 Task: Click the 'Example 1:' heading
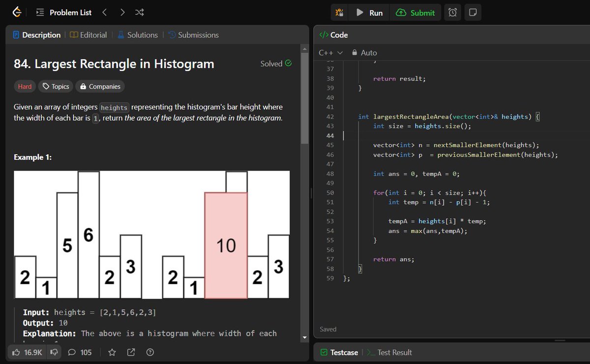click(32, 157)
